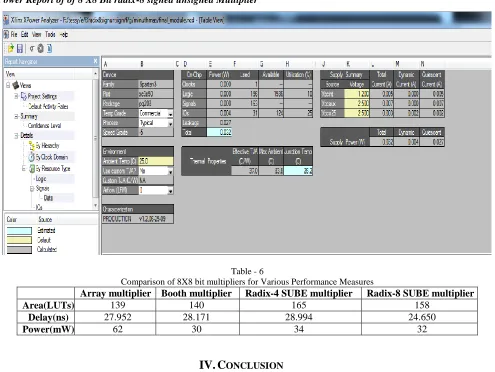Click the toolbar icon right after the Save icon
This screenshot has width=495, height=372.
[32, 49]
